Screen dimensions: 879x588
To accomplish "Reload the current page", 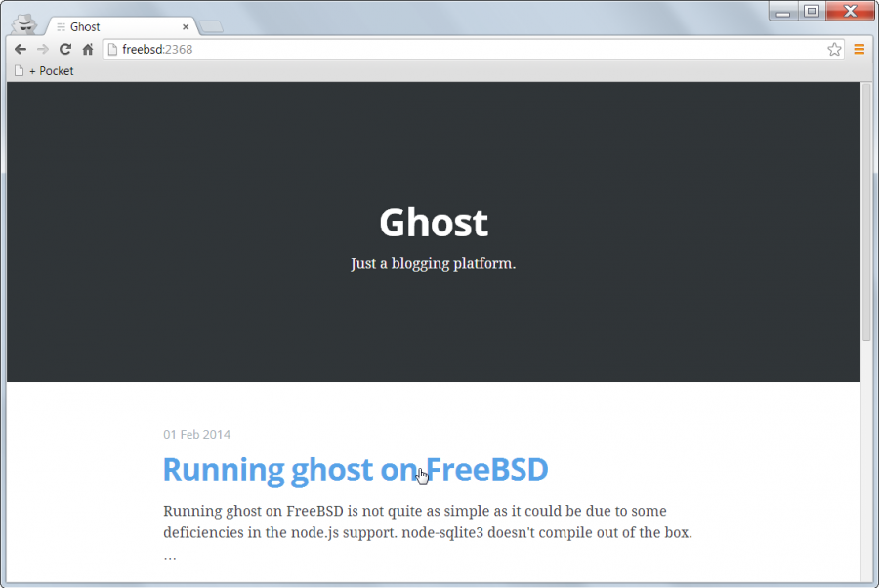I will (64, 49).
